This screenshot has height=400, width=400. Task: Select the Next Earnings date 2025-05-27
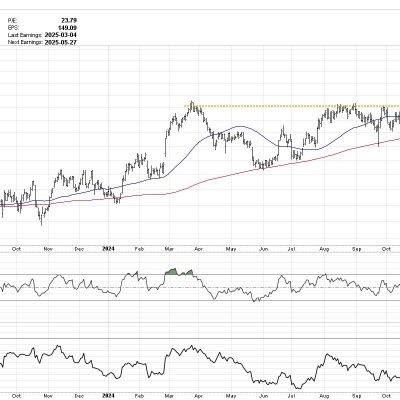(61, 42)
